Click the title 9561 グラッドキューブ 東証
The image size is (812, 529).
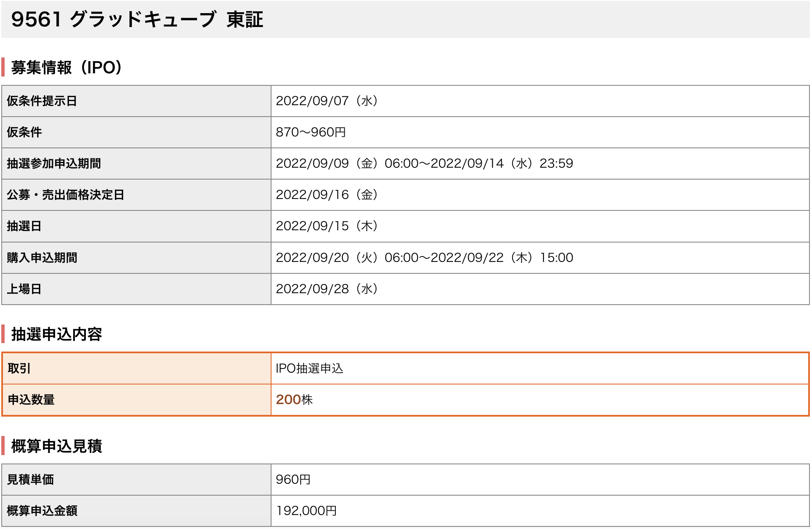(x=137, y=19)
